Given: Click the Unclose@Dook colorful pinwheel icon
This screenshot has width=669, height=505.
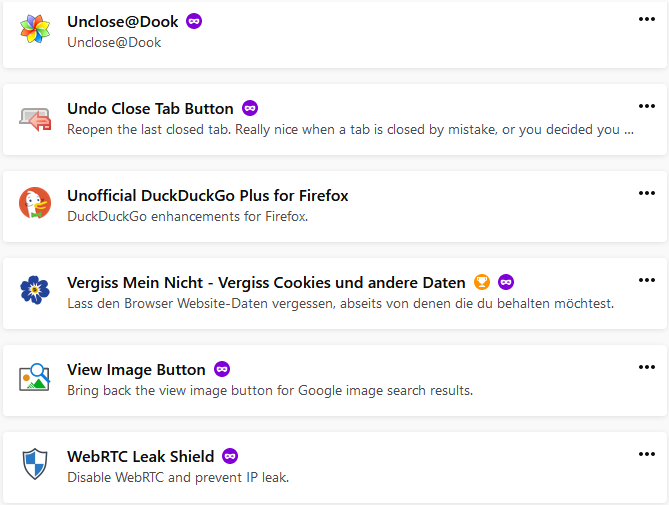Looking at the screenshot, I should tap(34, 31).
